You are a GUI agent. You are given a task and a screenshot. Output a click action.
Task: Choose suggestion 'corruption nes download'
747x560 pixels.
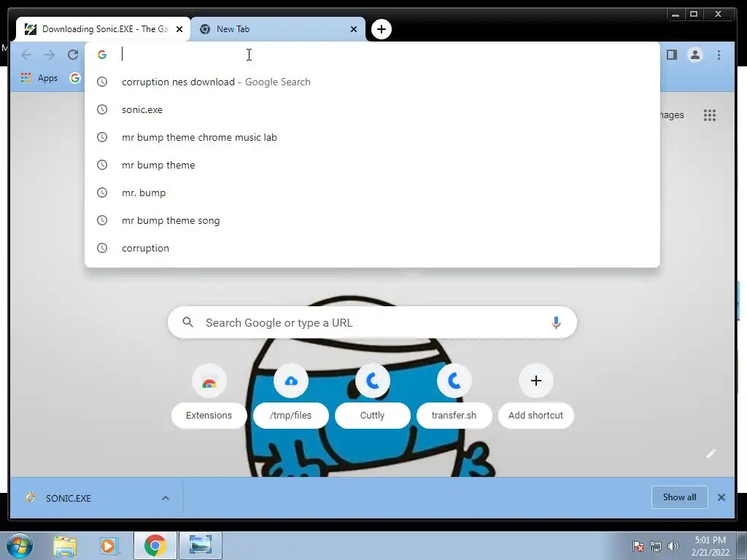[372, 82]
